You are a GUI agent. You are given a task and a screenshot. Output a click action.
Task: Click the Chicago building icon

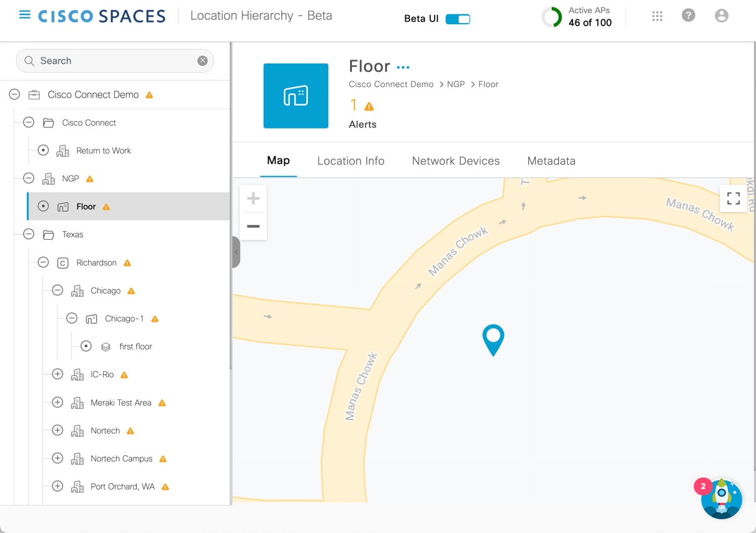click(x=77, y=291)
